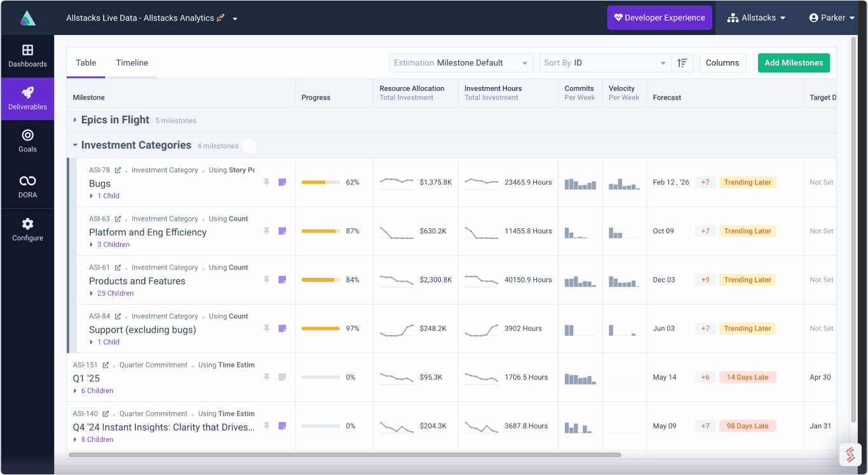
Task: Open the Allstacks Live Data workspace dropdown
Action: [x=152, y=18]
